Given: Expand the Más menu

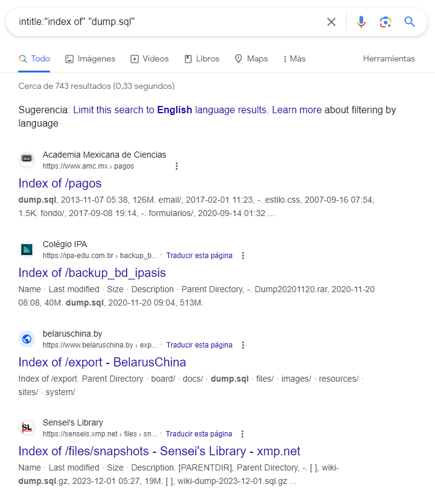Looking at the screenshot, I should [294, 59].
